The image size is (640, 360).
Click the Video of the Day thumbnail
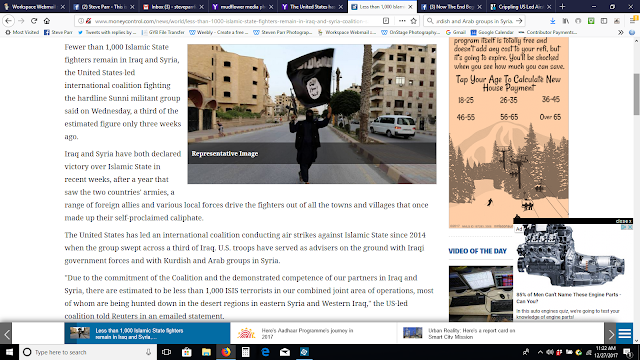point(481,293)
